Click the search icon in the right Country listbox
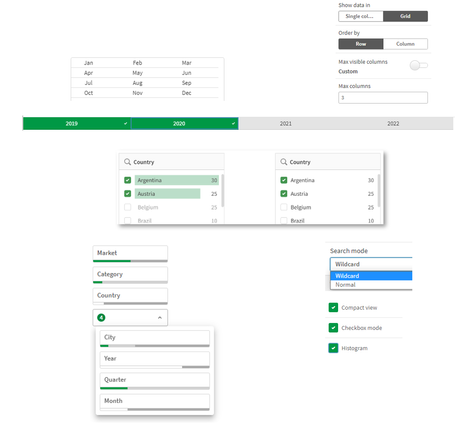The image size is (455, 423). pos(284,162)
